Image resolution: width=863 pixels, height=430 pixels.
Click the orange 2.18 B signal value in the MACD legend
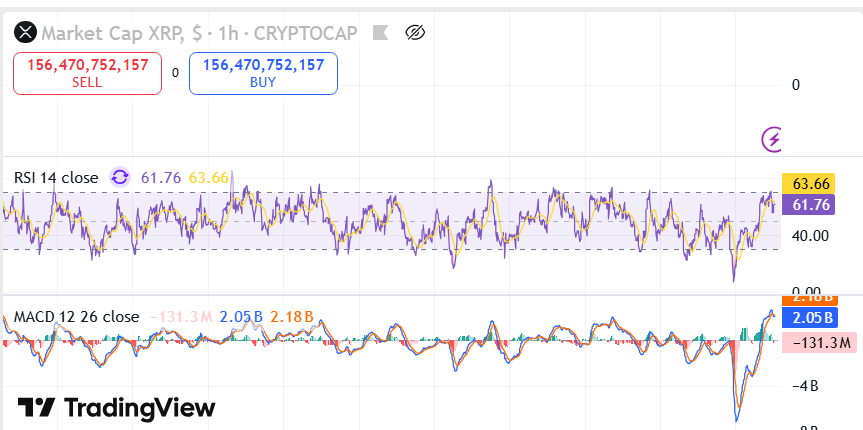(292, 316)
